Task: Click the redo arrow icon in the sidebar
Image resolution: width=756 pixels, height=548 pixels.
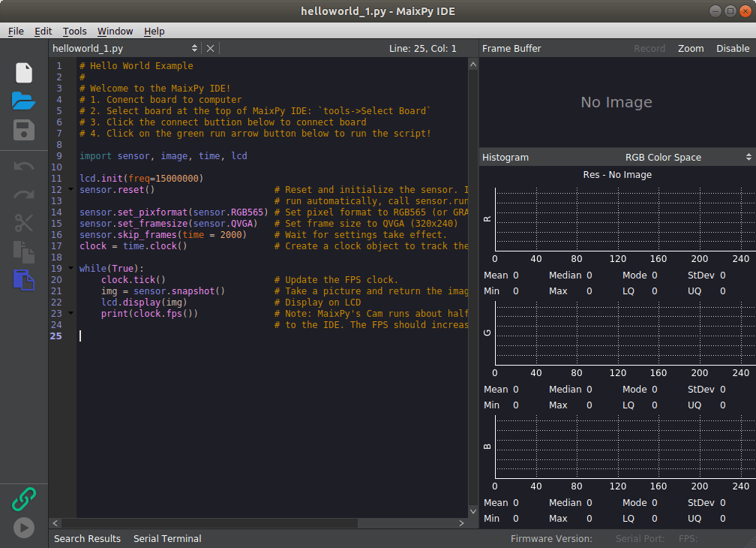Action: click(x=24, y=194)
